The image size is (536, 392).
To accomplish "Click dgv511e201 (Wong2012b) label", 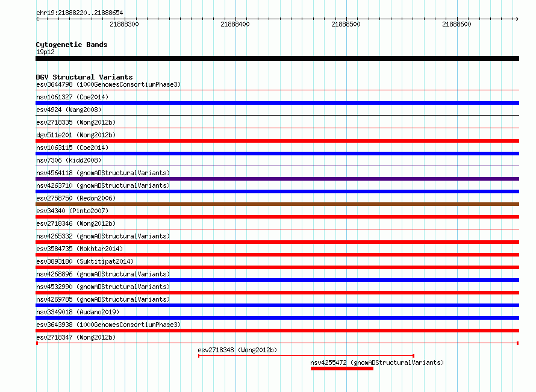I will [x=76, y=135].
